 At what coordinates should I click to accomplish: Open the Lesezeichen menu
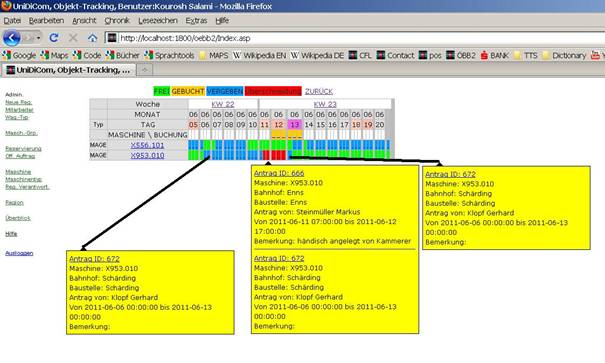tap(158, 21)
